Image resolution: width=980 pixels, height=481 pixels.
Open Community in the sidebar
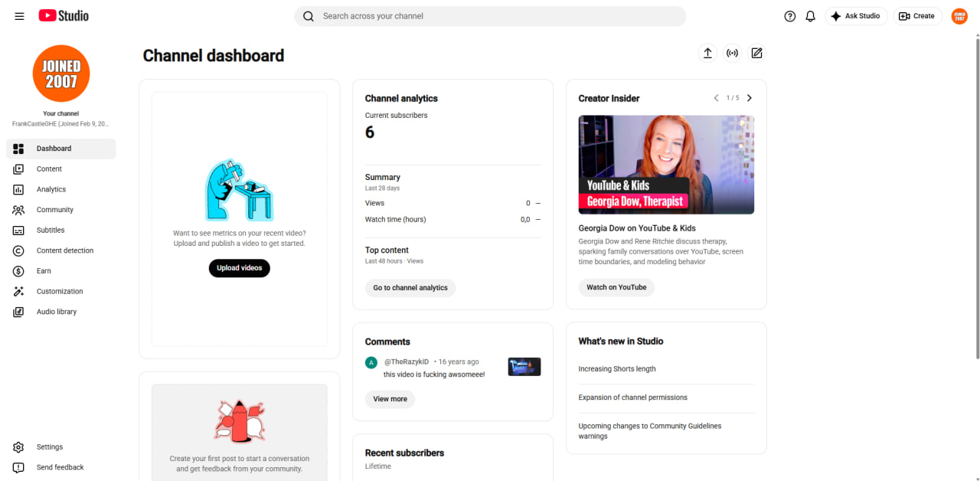tap(61, 210)
